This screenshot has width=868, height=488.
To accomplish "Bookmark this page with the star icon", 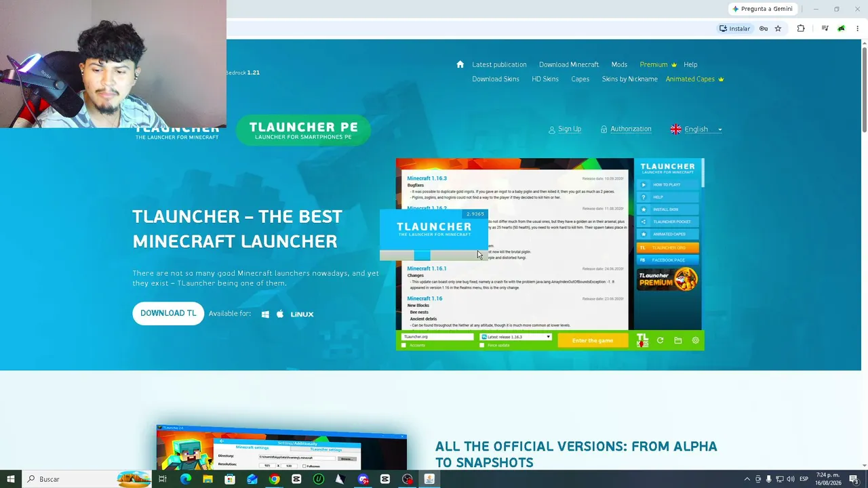I will 778,28.
